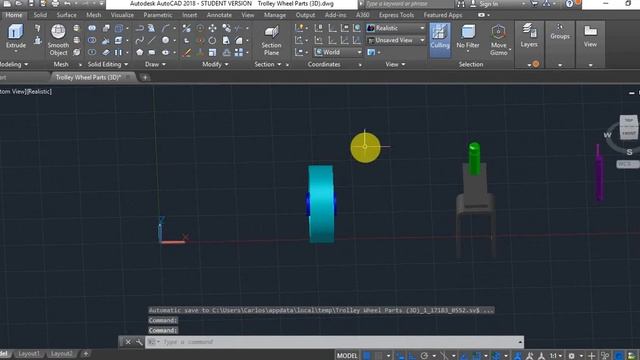Open the Annotate ribbon tab

219,15
